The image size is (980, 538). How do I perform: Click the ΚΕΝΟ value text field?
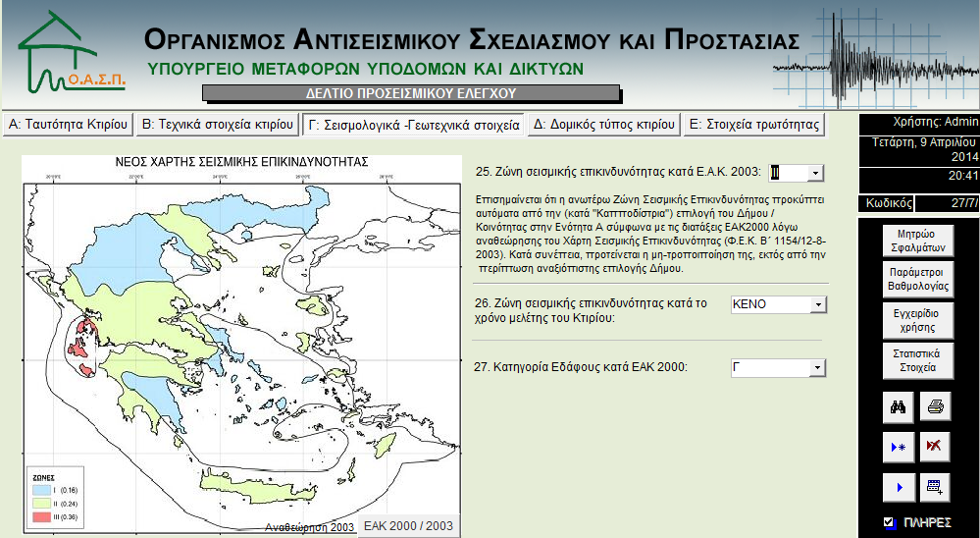[x=771, y=304]
